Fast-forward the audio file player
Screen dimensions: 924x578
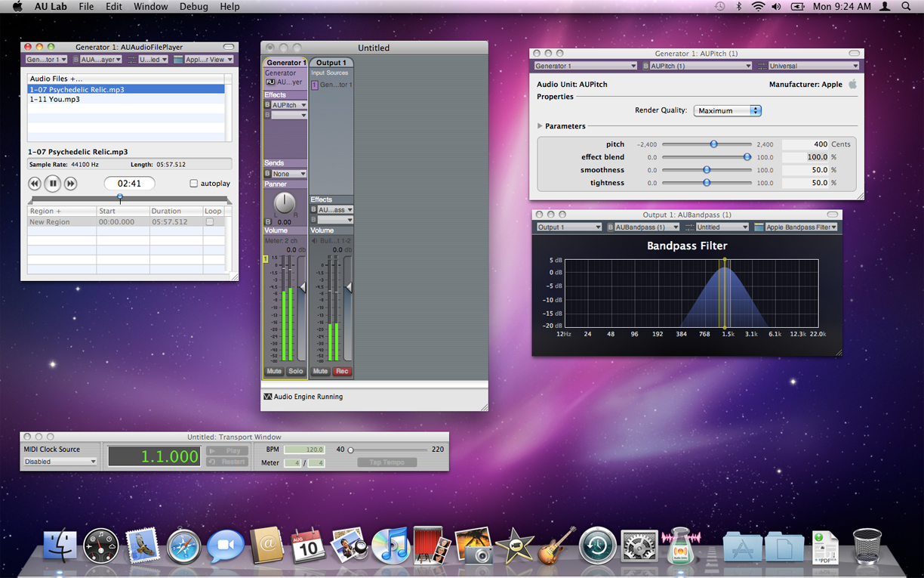tap(71, 184)
